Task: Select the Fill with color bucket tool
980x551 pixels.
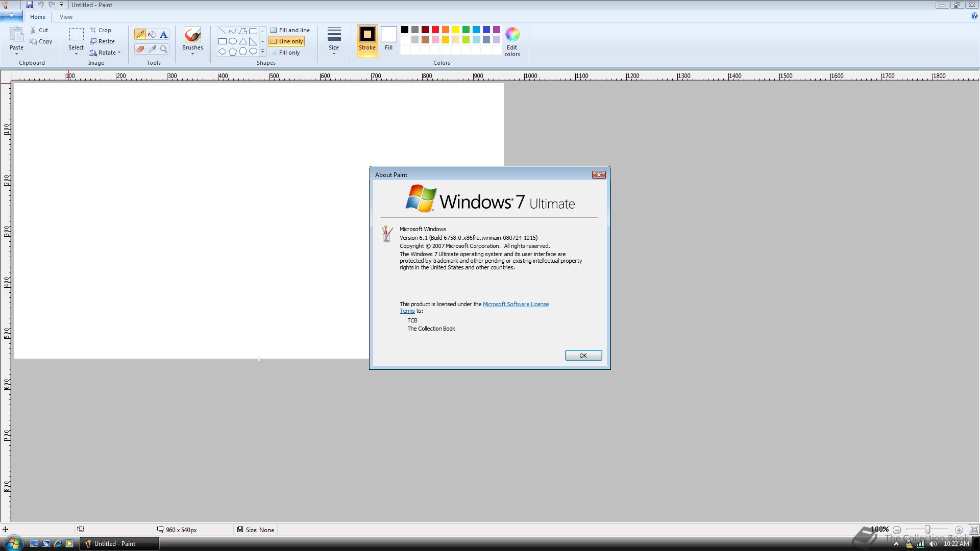Action: (152, 35)
